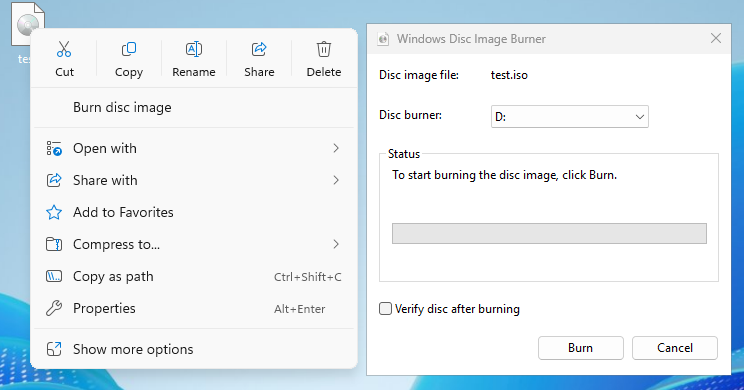
Task: Click the Delete trash icon
Action: (324, 49)
